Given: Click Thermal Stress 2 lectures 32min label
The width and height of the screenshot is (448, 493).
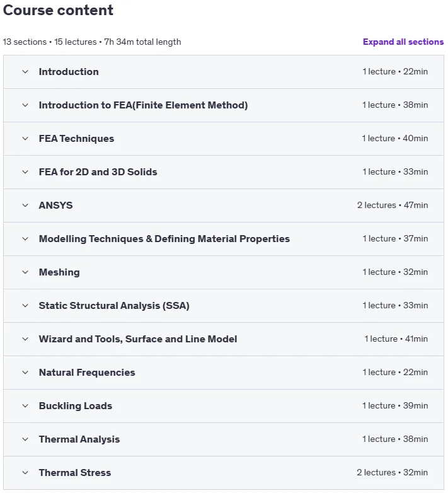Looking at the screenshot, I should [x=392, y=473].
